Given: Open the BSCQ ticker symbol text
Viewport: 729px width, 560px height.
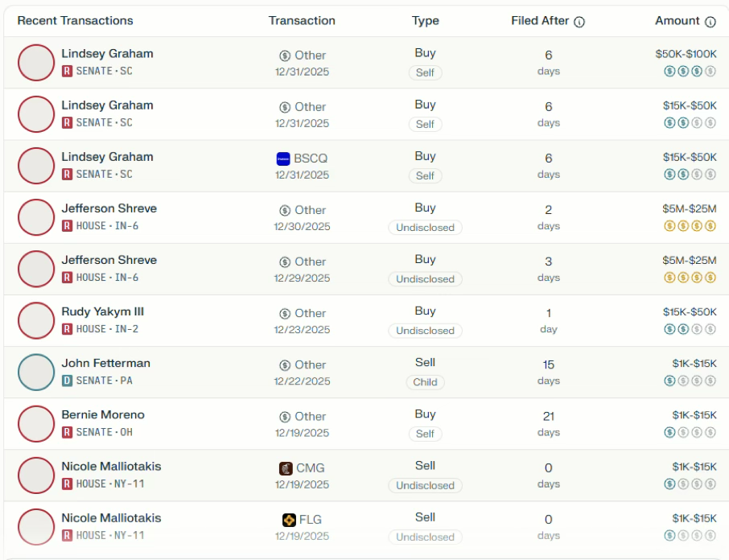Looking at the screenshot, I should [x=311, y=159].
